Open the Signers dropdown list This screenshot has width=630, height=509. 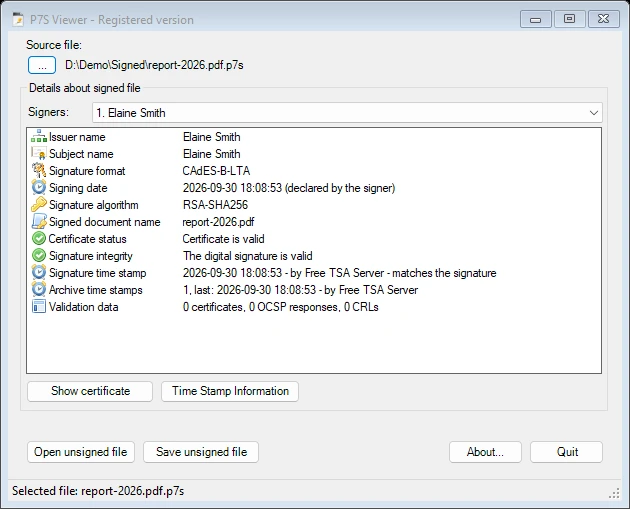[x=348, y=112]
